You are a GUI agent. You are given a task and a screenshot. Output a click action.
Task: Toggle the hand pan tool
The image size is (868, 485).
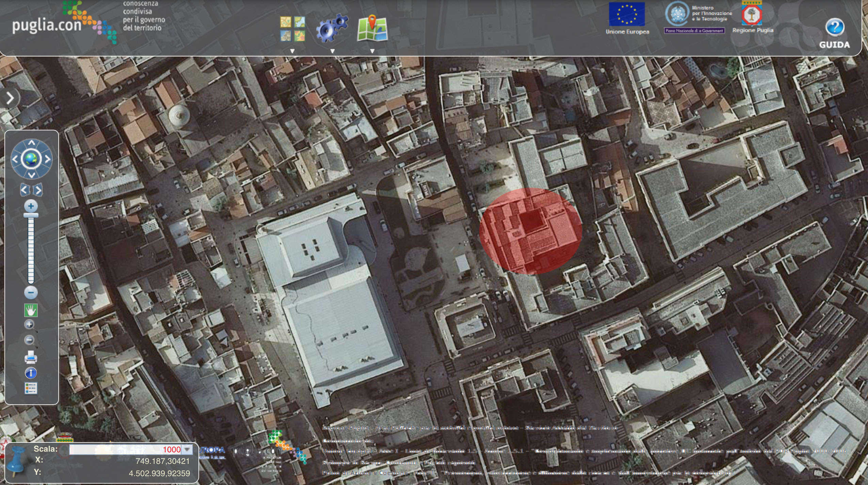31,310
